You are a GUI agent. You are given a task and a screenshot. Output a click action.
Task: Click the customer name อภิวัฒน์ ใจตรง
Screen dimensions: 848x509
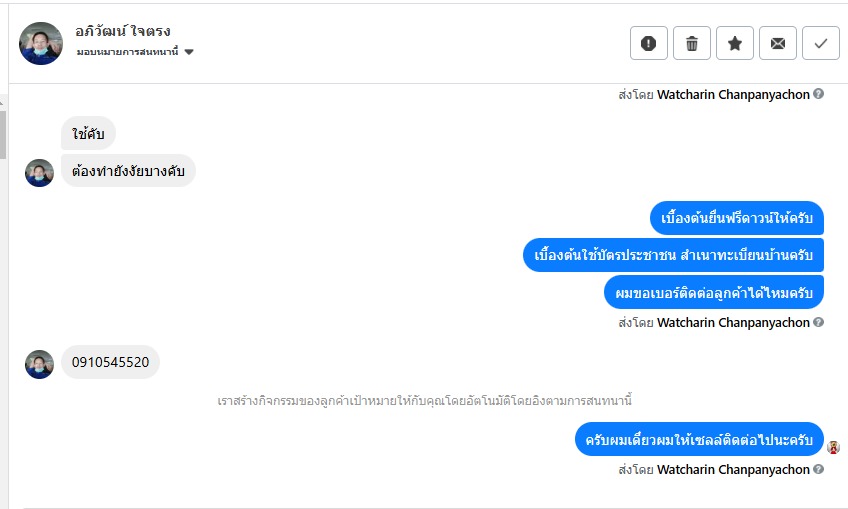click(x=123, y=31)
